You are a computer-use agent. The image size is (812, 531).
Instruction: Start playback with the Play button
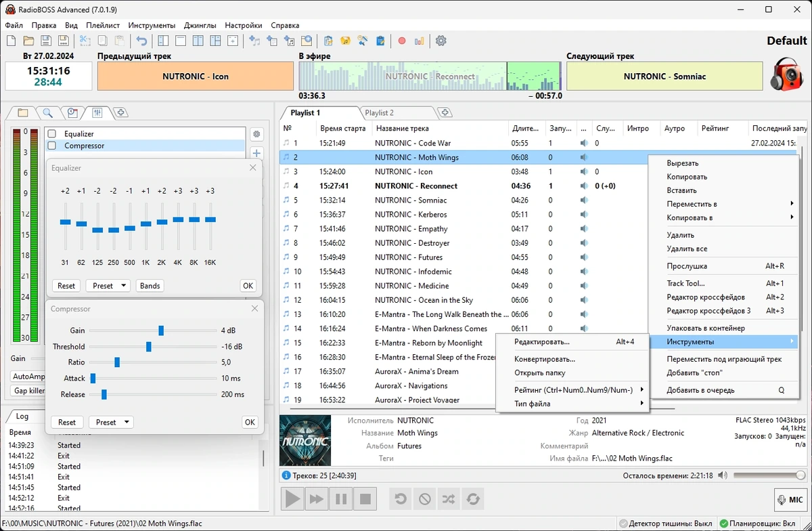292,499
